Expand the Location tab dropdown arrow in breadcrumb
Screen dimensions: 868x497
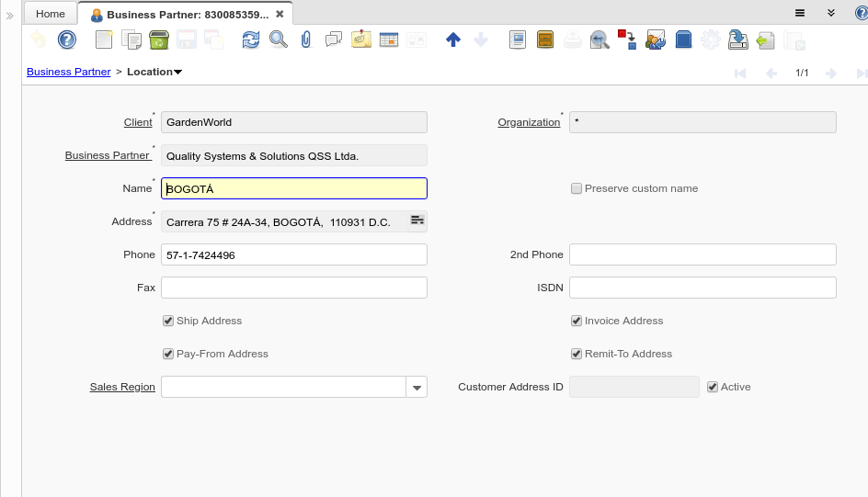coord(177,73)
